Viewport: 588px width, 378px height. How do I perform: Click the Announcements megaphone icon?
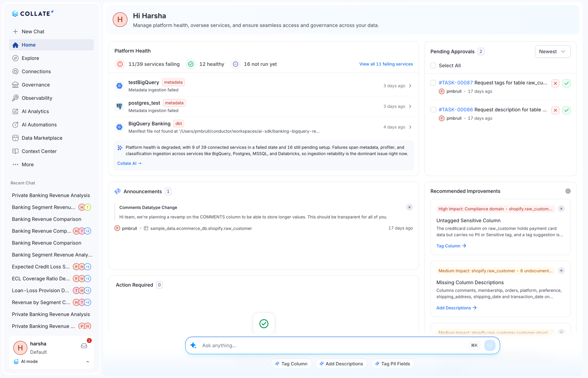118,191
